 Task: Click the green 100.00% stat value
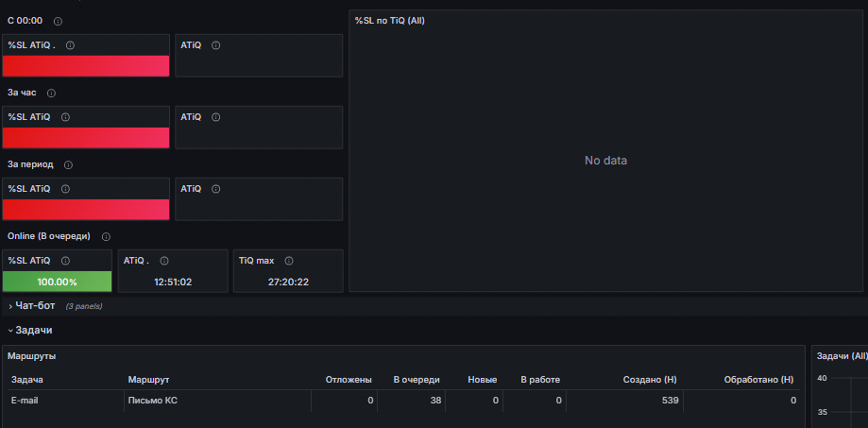pos(57,282)
